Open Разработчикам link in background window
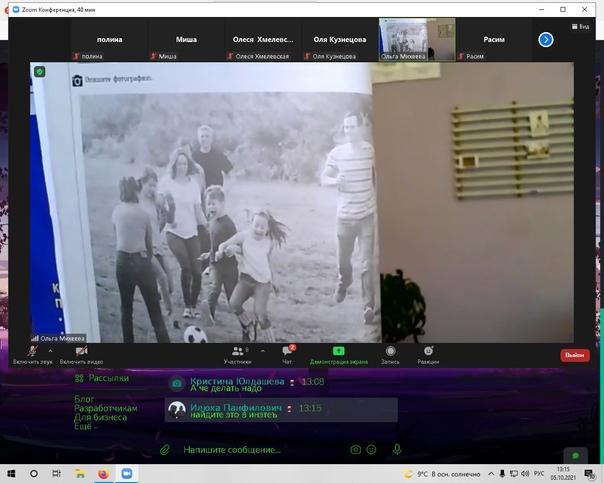 (106, 408)
